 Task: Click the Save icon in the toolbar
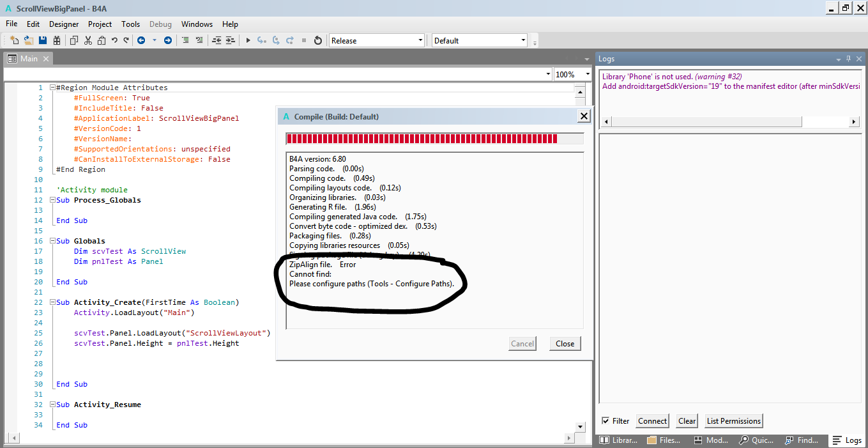(43, 40)
